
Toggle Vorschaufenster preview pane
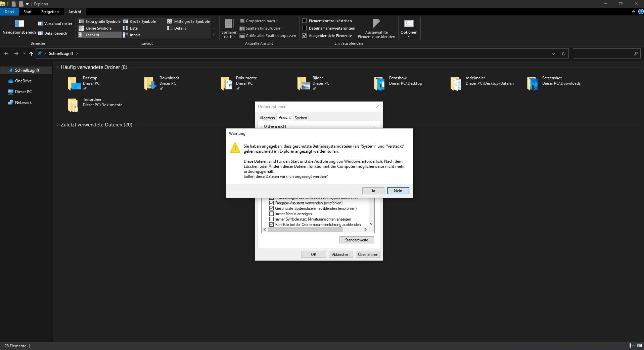(55, 24)
